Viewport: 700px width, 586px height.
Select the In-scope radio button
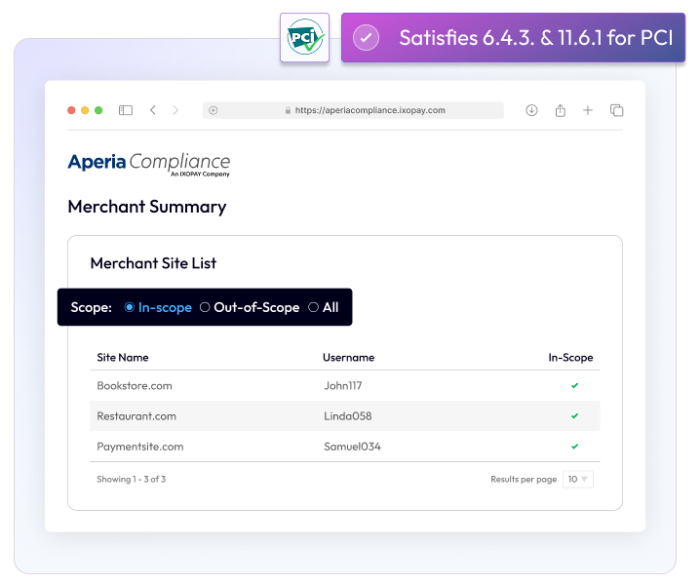(x=130, y=307)
